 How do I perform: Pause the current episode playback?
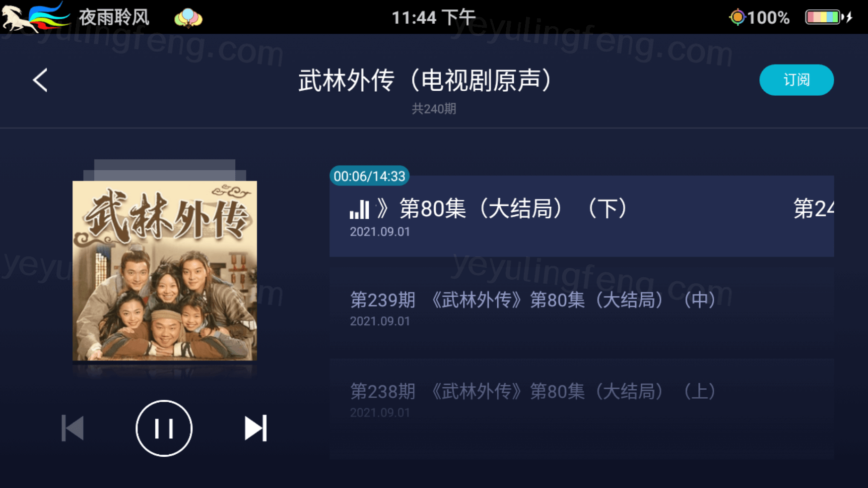coord(164,428)
